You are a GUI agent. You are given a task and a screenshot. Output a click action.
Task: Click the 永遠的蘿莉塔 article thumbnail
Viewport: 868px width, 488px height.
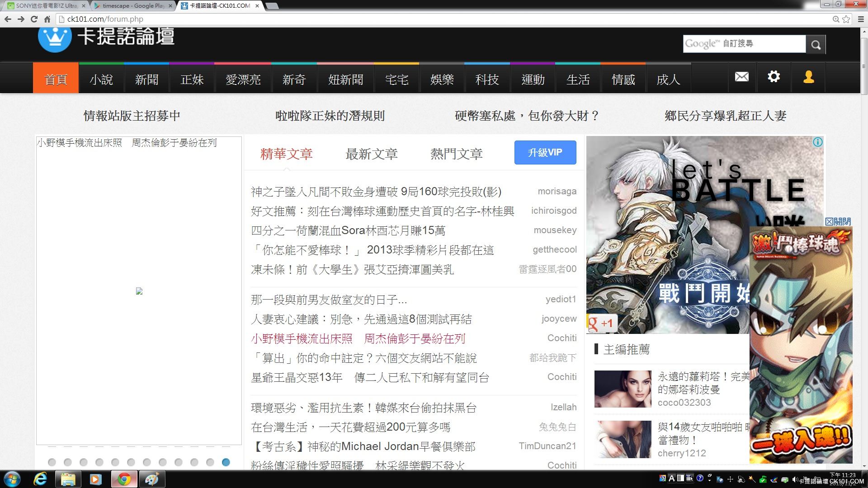point(623,389)
